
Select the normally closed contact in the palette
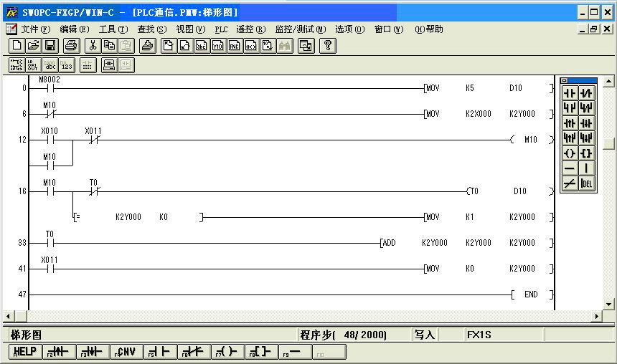pyautogui.click(x=587, y=93)
